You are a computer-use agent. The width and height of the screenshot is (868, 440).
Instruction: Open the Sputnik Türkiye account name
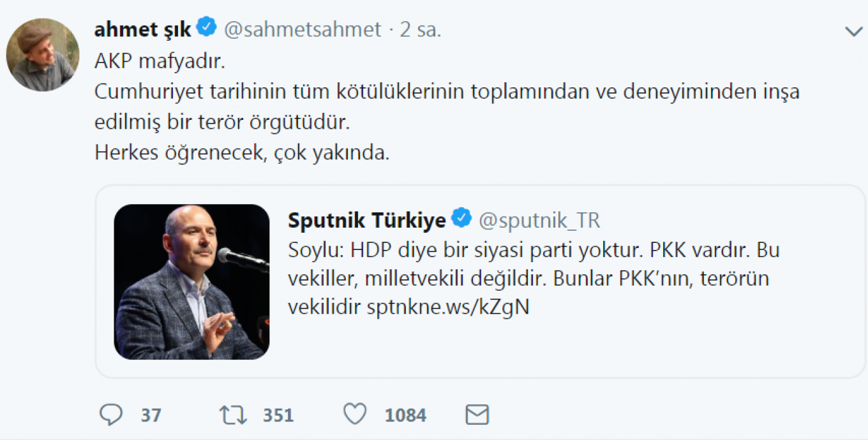click(x=366, y=220)
